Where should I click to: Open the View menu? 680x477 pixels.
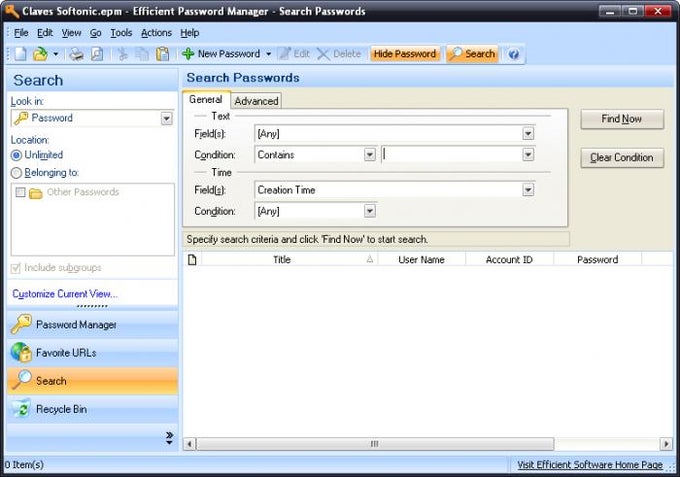coord(71,33)
